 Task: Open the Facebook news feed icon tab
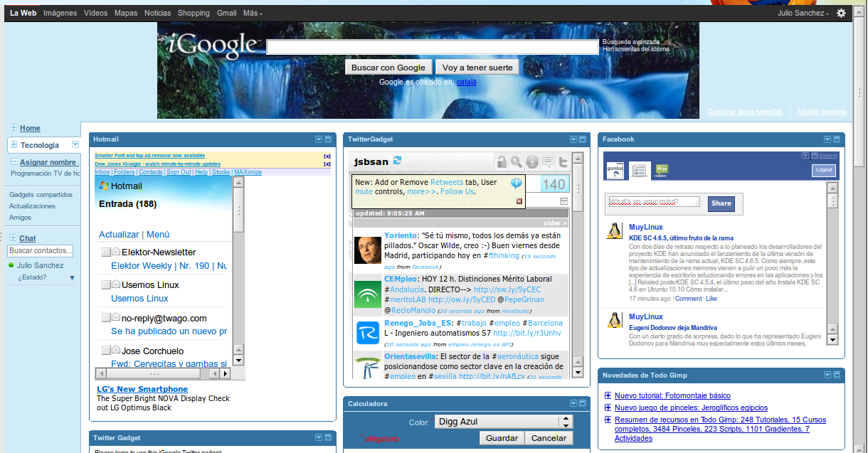639,170
